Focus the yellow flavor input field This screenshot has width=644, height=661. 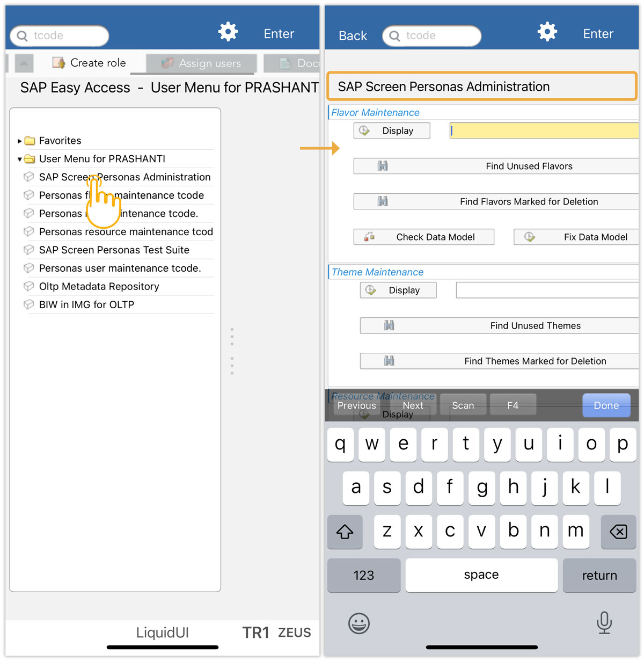[x=544, y=131]
